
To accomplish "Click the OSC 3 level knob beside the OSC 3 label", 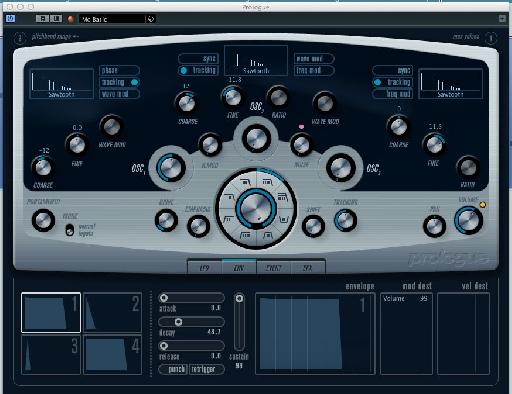I will pyautogui.click(x=341, y=167).
